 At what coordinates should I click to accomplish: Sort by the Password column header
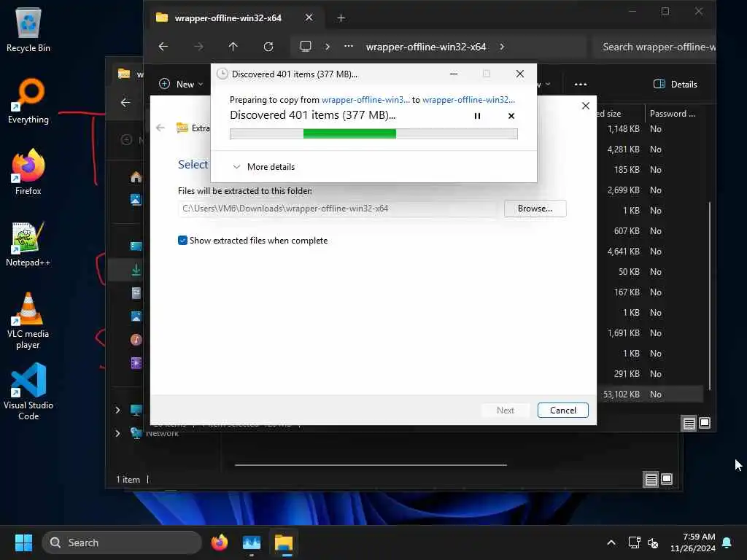672,113
